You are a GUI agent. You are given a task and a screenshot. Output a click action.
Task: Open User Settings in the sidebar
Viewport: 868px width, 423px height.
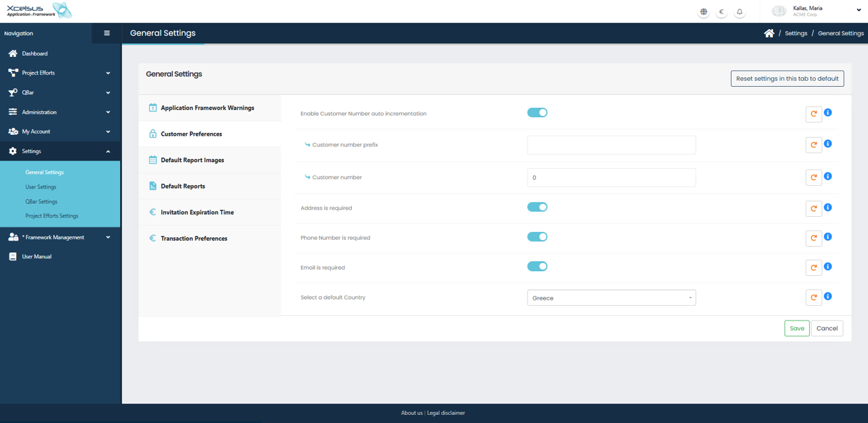click(x=41, y=187)
